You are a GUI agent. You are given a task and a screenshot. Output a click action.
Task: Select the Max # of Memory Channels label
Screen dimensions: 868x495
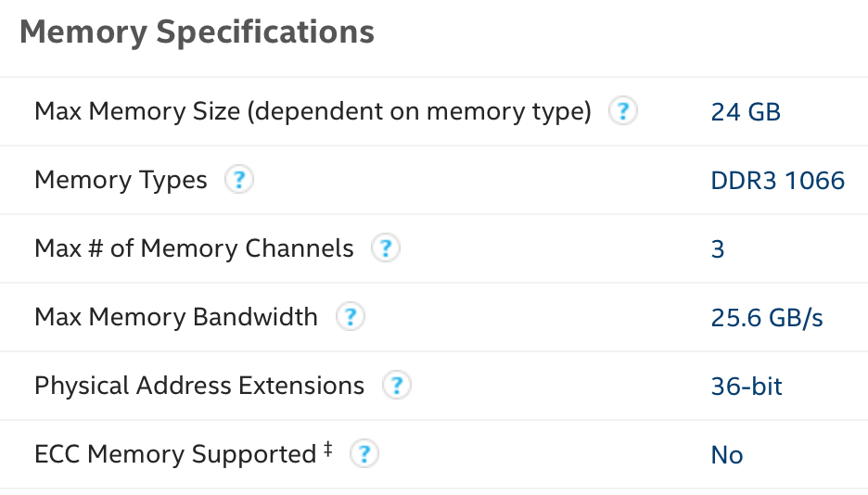coord(194,248)
